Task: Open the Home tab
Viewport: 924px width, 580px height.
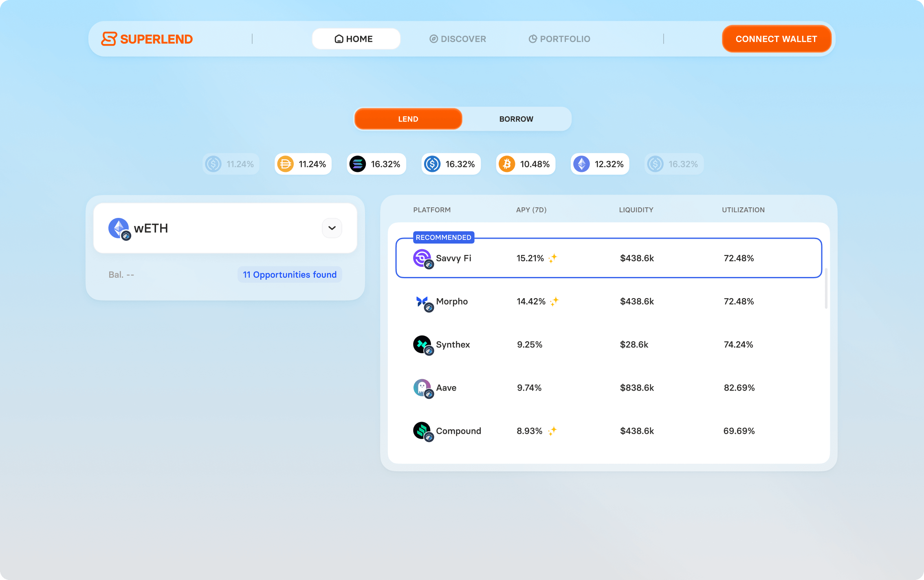Action: (356, 39)
